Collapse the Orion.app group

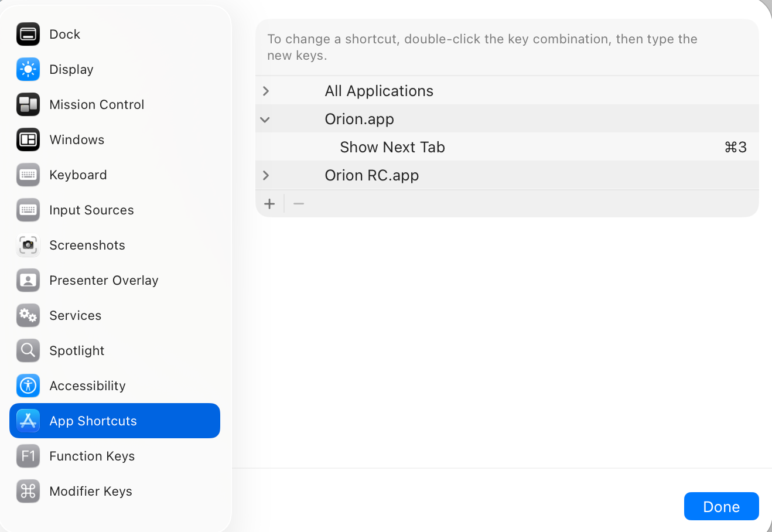click(x=265, y=120)
